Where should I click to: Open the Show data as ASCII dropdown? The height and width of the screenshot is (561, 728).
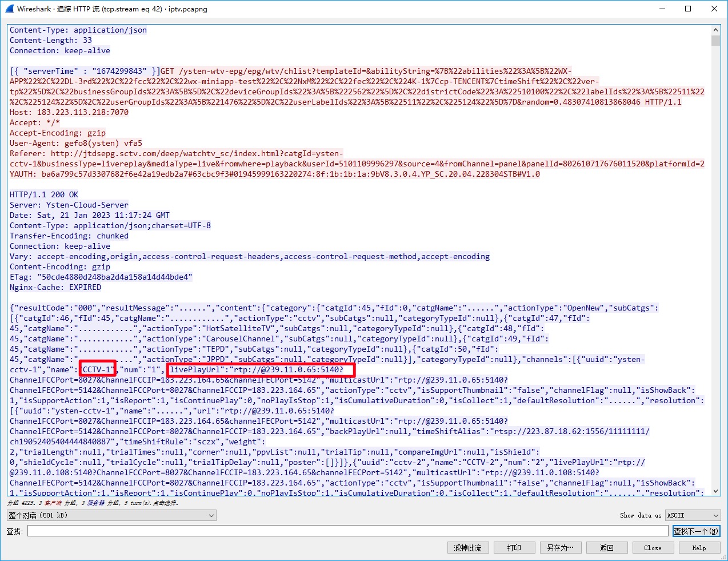[693, 515]
